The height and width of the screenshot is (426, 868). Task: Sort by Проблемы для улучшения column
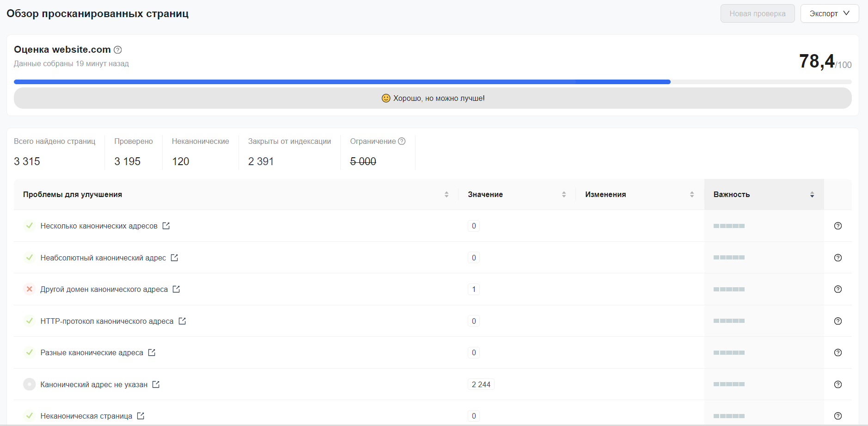coord(446,194)
